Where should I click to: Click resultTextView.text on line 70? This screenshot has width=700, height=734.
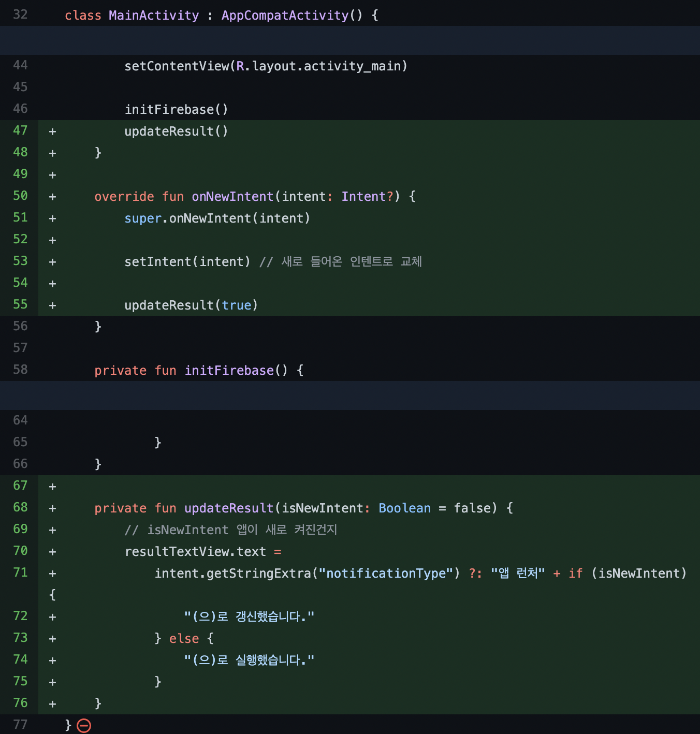(195, 552)
